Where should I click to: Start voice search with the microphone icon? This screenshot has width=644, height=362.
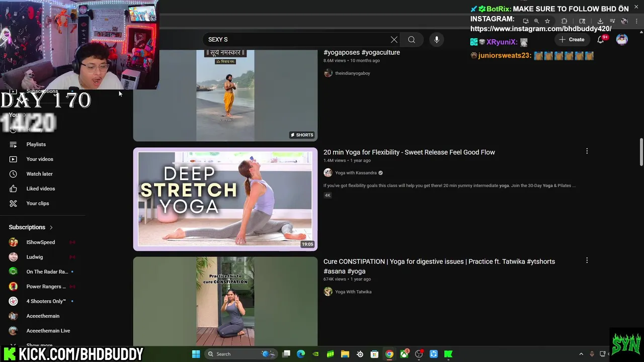tap(437, 40)
